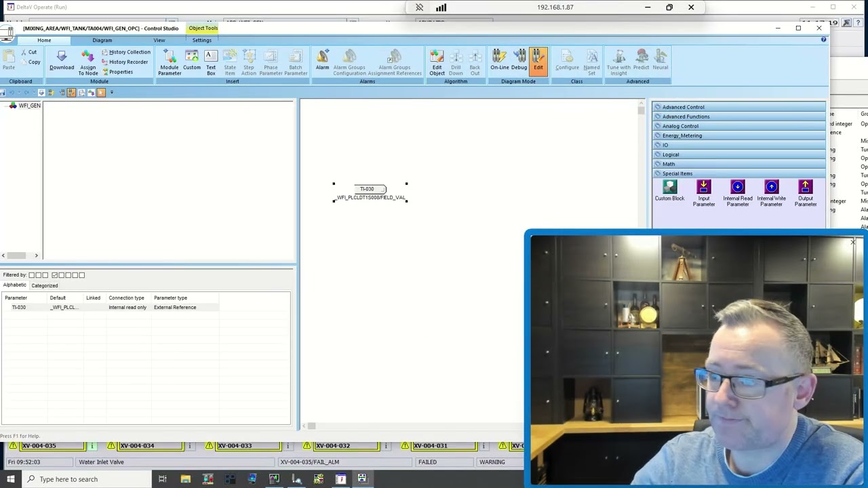Expand the IO palette category

click(x=738, y=145)
